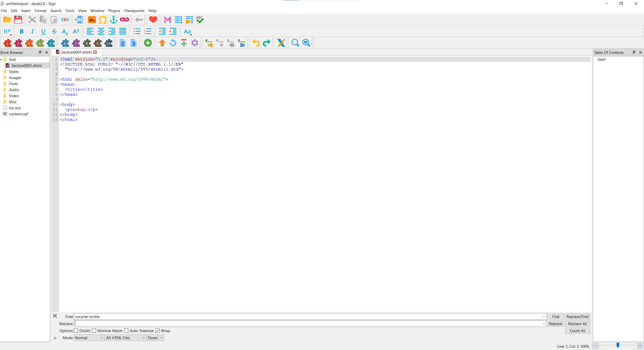
Task: Click the Save floppy disk icon
Action: pos(18,20)
